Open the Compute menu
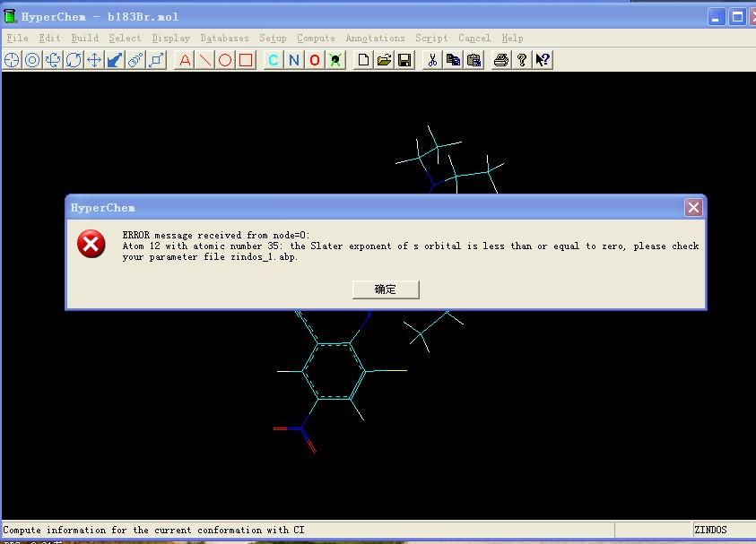This screenshot has width=756, height=544. point(316,38)
